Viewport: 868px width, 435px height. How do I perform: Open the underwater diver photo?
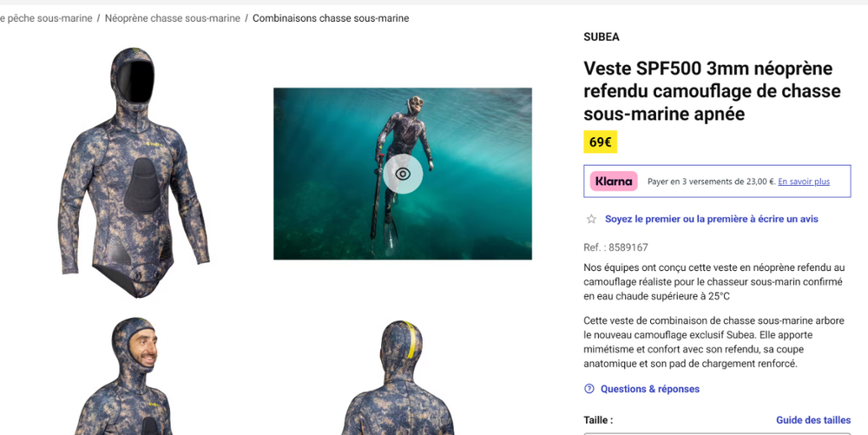coord(403,174)
